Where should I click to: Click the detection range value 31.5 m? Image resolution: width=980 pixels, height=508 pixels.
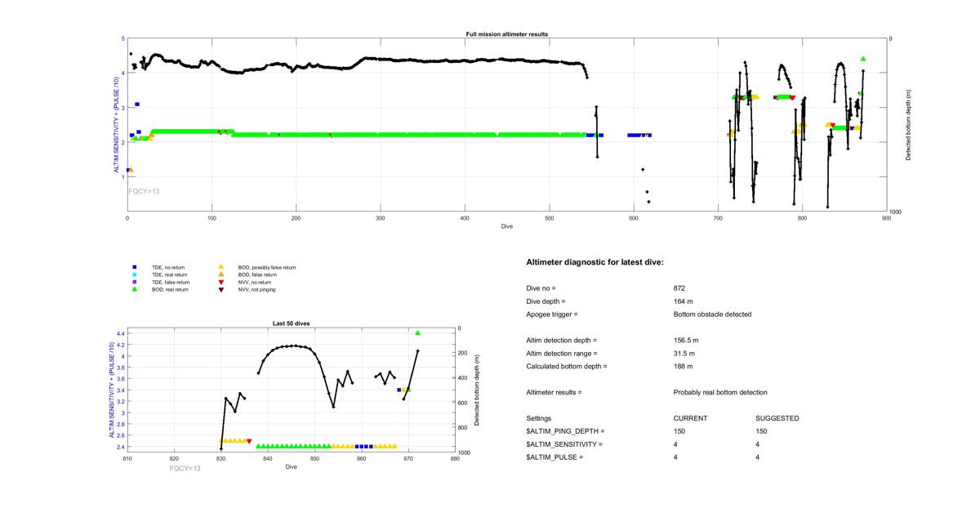click(x=684, y=353)
